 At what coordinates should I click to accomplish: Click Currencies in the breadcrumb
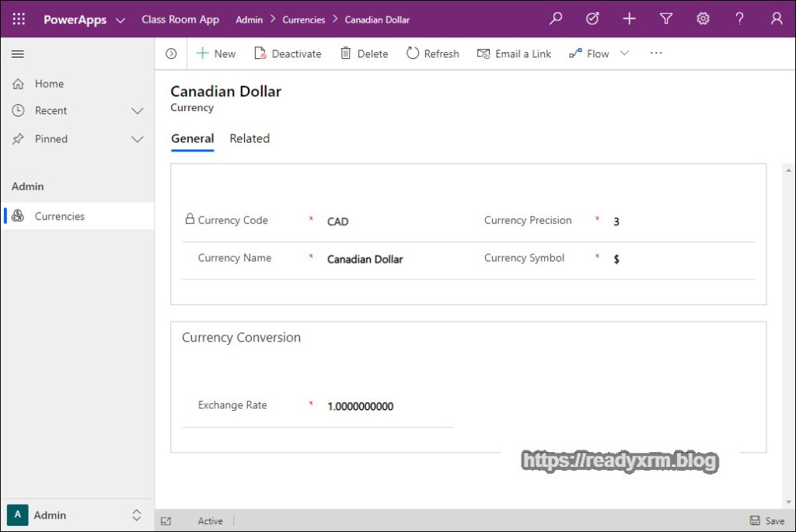click(303, 19)
